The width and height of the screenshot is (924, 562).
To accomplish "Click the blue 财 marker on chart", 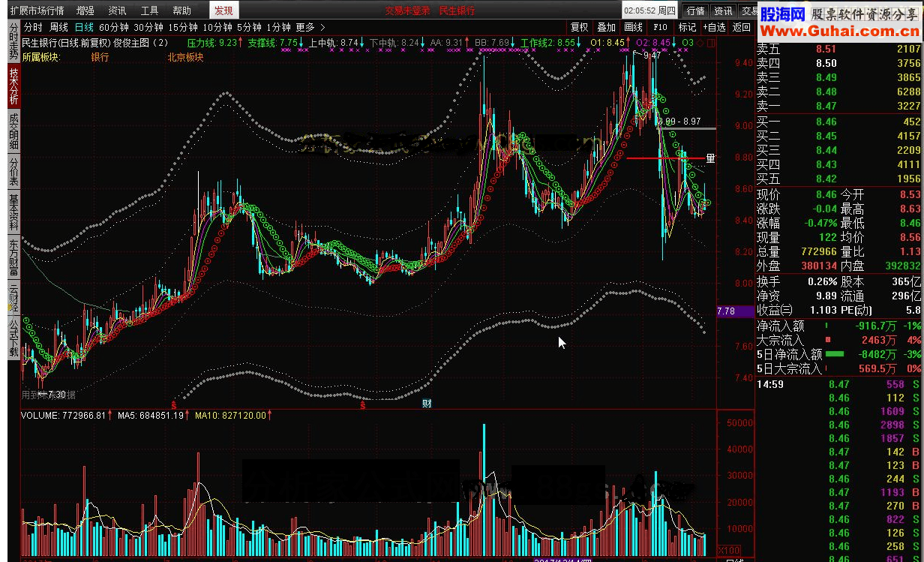I will 426,404.
